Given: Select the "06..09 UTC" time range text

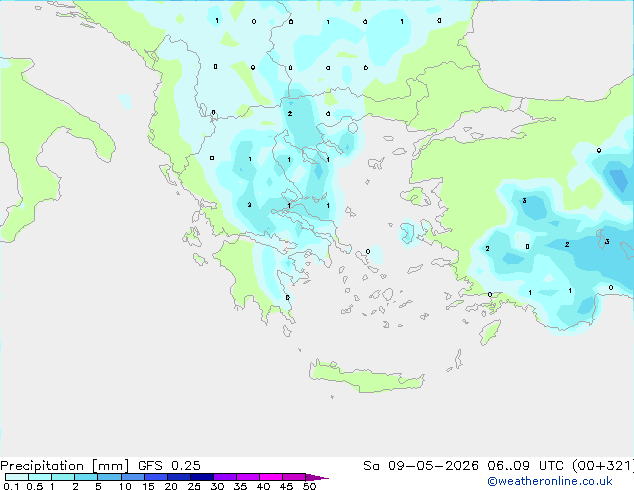Looking at the screenshot, I should click(x=525, y=466).
